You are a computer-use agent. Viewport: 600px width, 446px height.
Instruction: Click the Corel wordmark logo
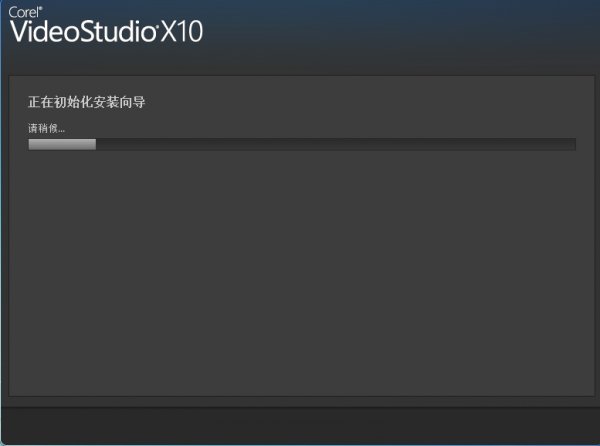pos(23,12)
